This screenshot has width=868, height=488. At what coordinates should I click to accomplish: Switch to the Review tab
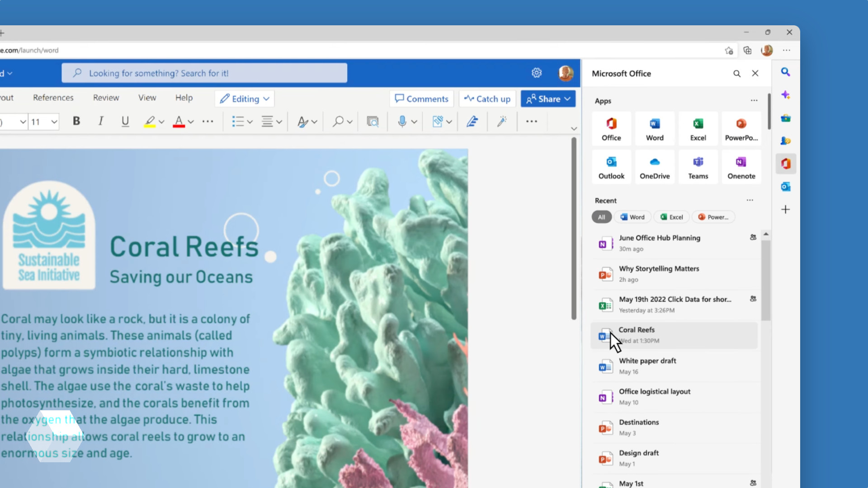[106, 98]
